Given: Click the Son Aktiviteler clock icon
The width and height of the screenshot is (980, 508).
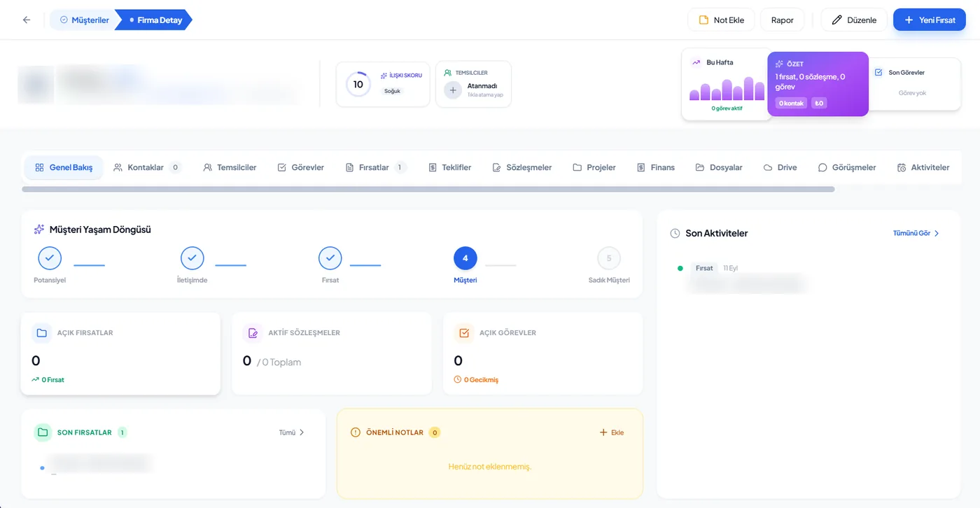Looking at the screenshot, I should click(675, 234).
